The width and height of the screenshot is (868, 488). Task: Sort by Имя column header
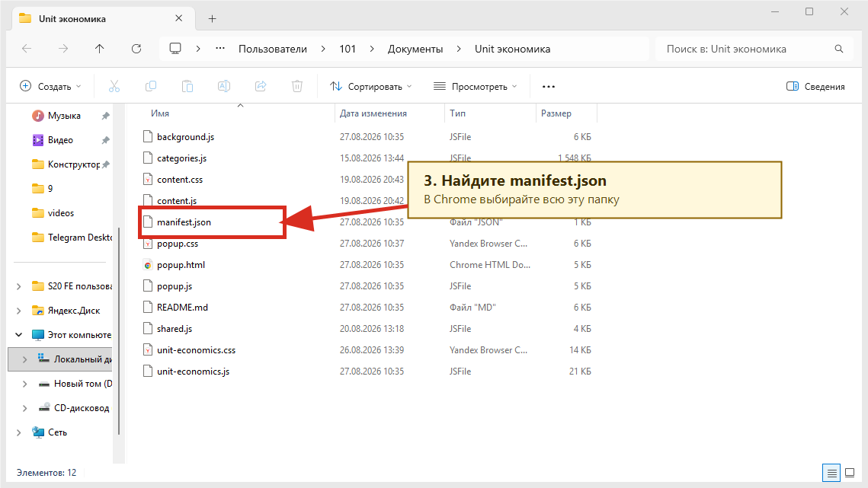click(x=160, y=113)
